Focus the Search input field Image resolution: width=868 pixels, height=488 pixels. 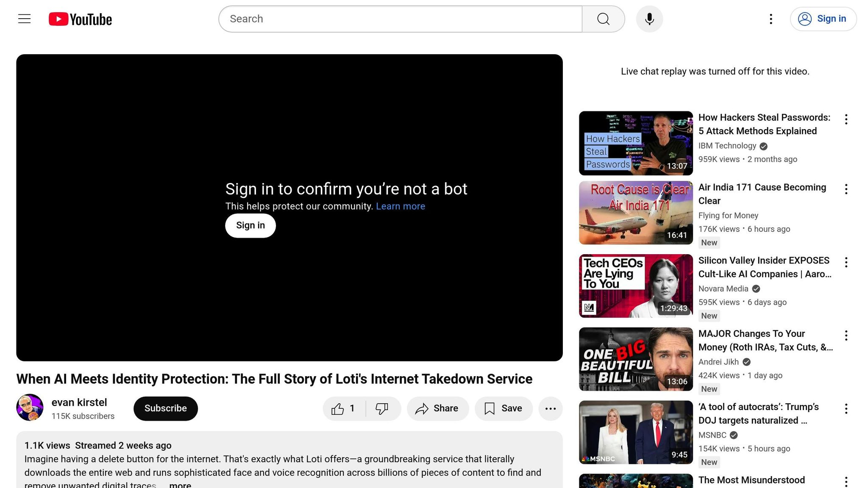(401, 19)
